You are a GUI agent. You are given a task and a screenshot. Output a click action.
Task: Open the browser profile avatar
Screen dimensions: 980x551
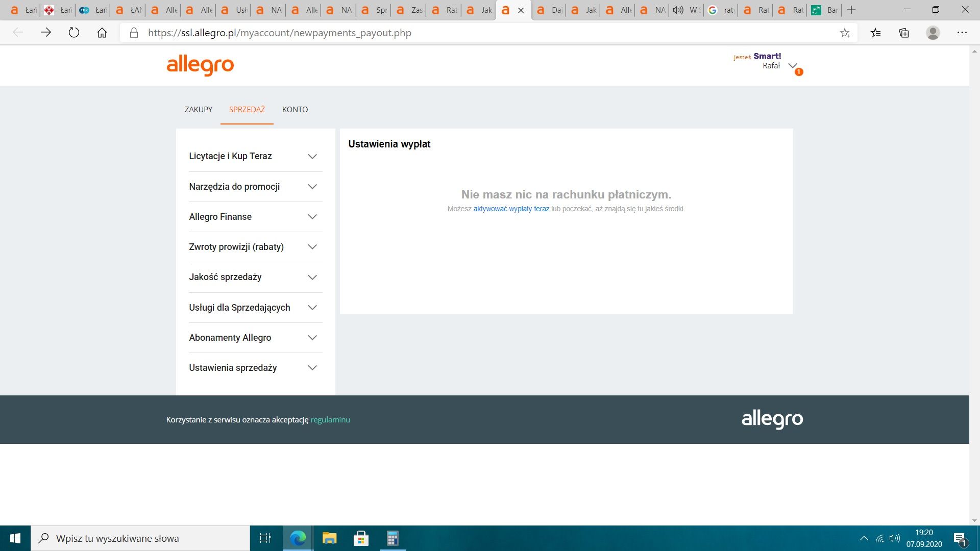(x=933, y=33)
